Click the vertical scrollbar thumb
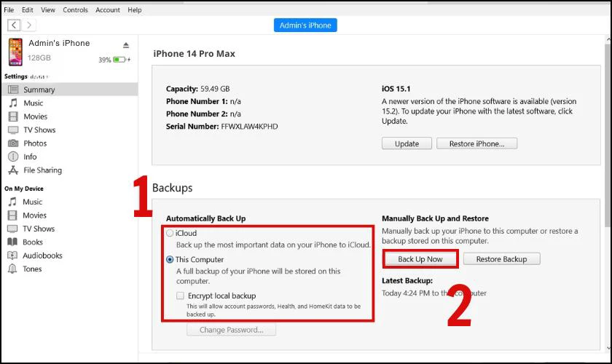This screenshot has height=364, width=612. pyautogui.click(x=608, y=135)
